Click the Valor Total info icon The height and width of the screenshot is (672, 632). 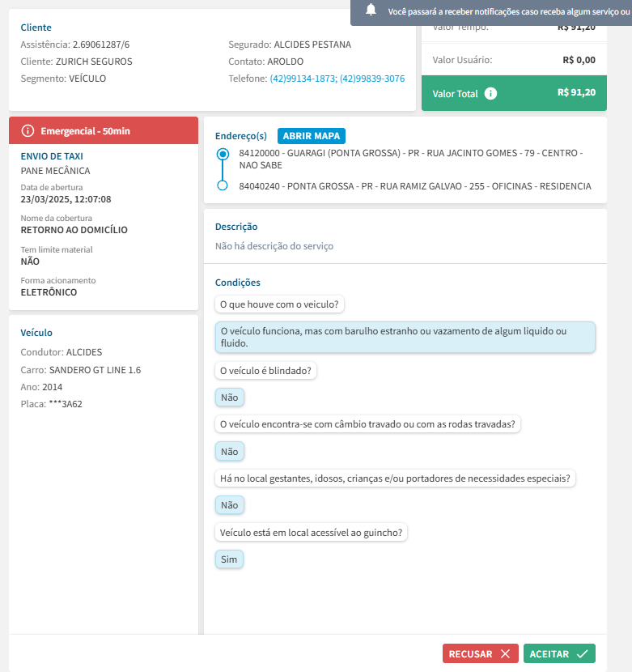click(490, 93)
